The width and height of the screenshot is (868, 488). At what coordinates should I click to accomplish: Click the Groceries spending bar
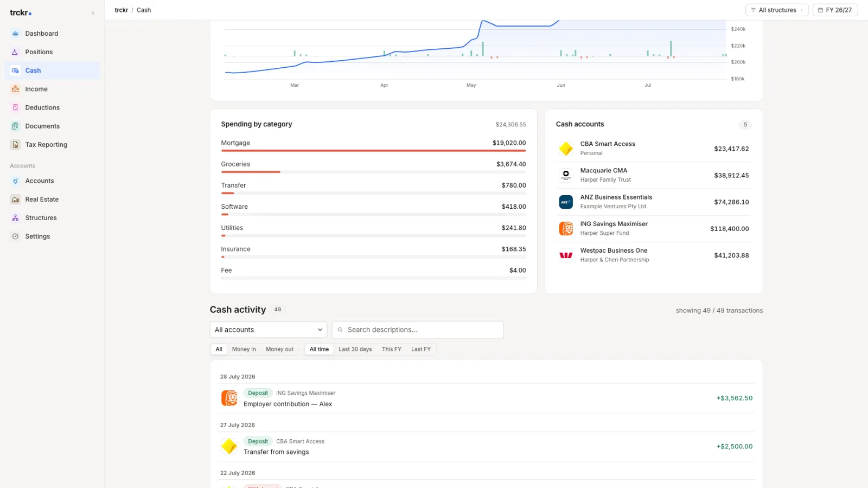pos(373,172)
